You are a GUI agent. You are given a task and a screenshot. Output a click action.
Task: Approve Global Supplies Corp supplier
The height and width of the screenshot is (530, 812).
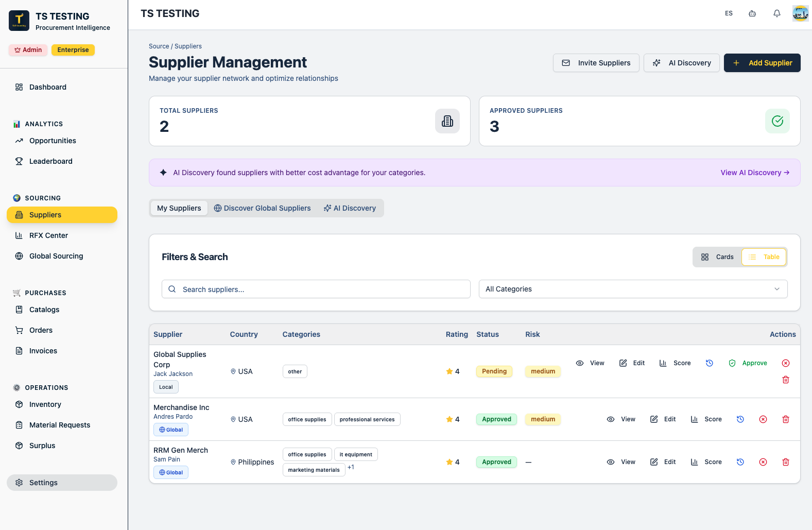pyautogui.click(x=748, y=363)
